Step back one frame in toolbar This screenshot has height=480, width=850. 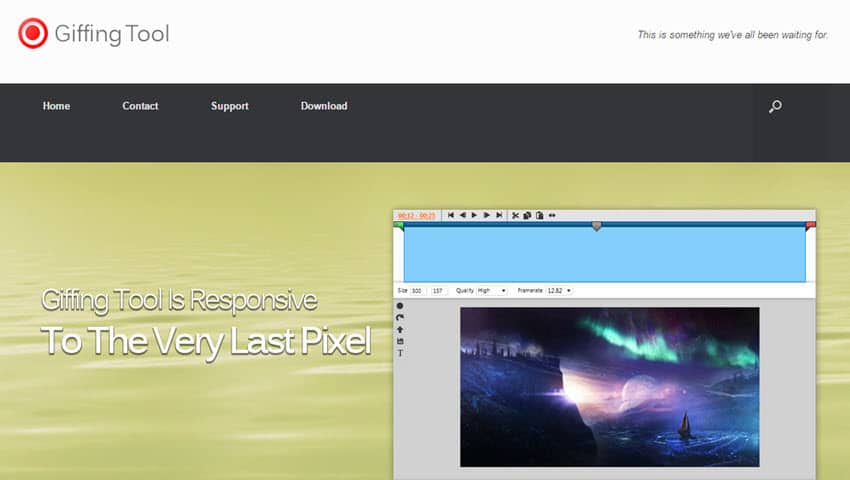462,215
